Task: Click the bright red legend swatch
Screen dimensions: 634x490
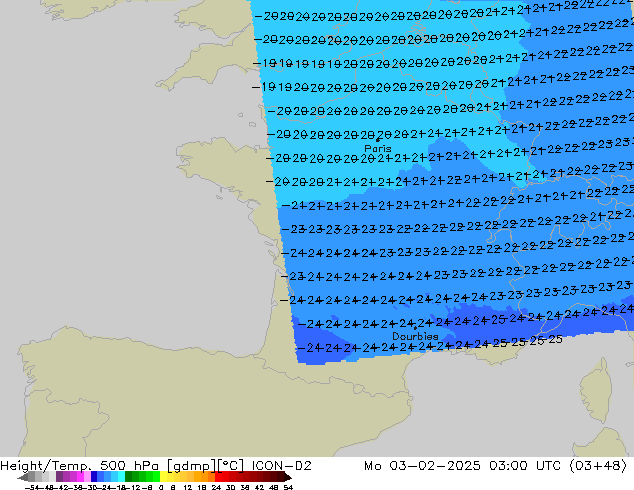Action: (x=218, y=477)
